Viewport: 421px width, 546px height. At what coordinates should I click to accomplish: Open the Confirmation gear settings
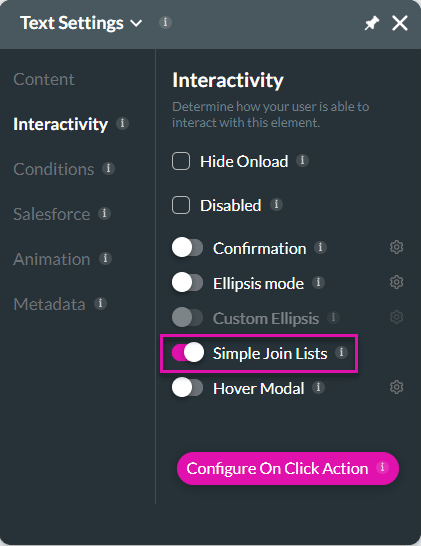tap(396, 247)
